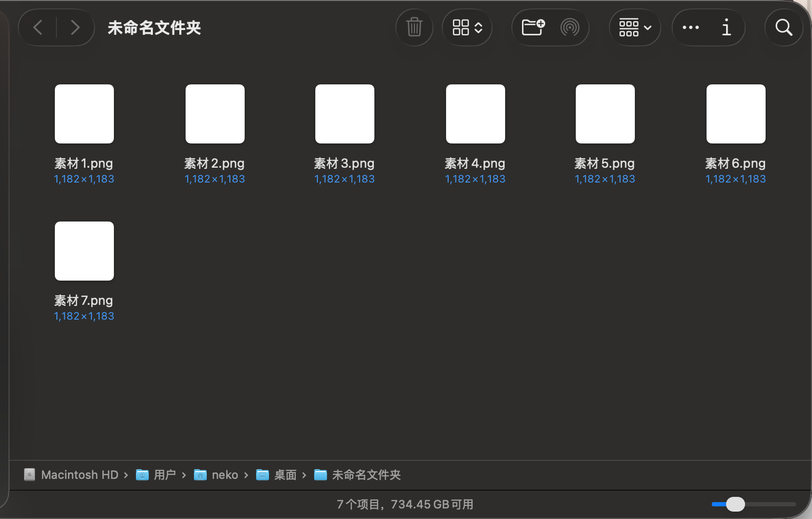Click the file name 素材 5.png
The width and height of the screenshot is (812, 519).
(x=605, y=164)
